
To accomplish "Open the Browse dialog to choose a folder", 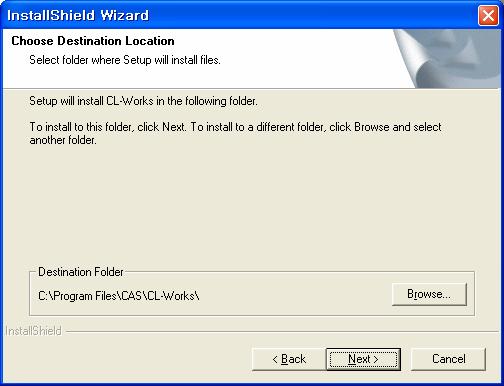I will tap(429, 294).
